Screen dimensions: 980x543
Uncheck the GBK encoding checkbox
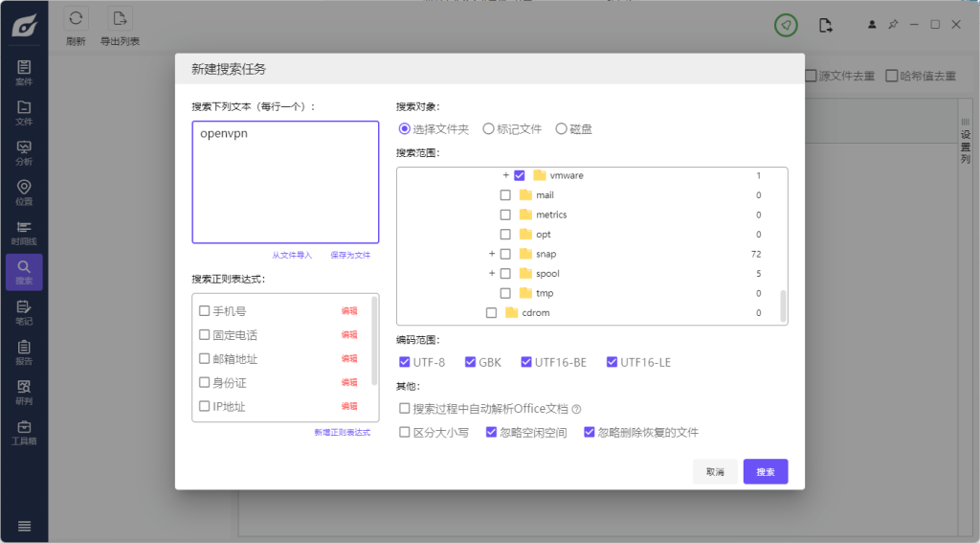(470, 362)
